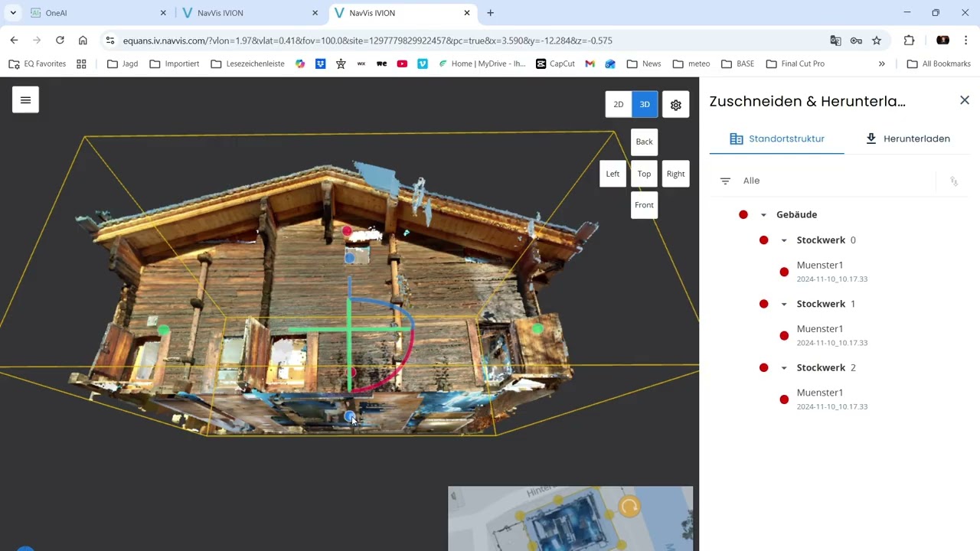Open the Dropbox bookmark icon
980x551 pixels.
(x=320, y=64)
